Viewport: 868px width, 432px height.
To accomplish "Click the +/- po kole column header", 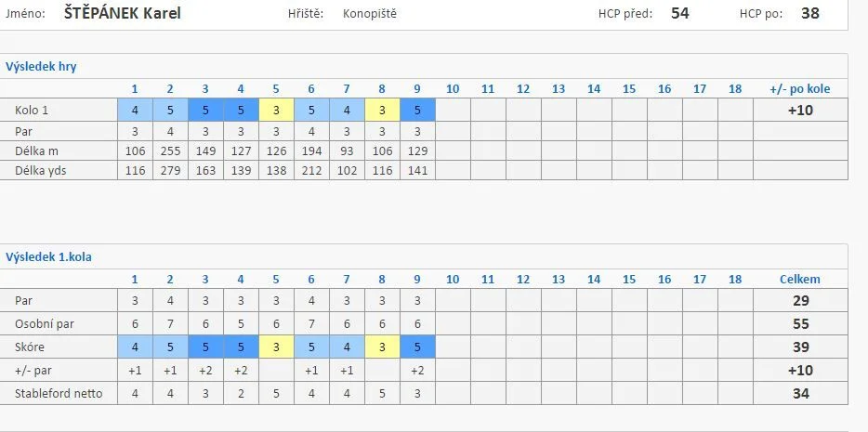I will point(800,88).
